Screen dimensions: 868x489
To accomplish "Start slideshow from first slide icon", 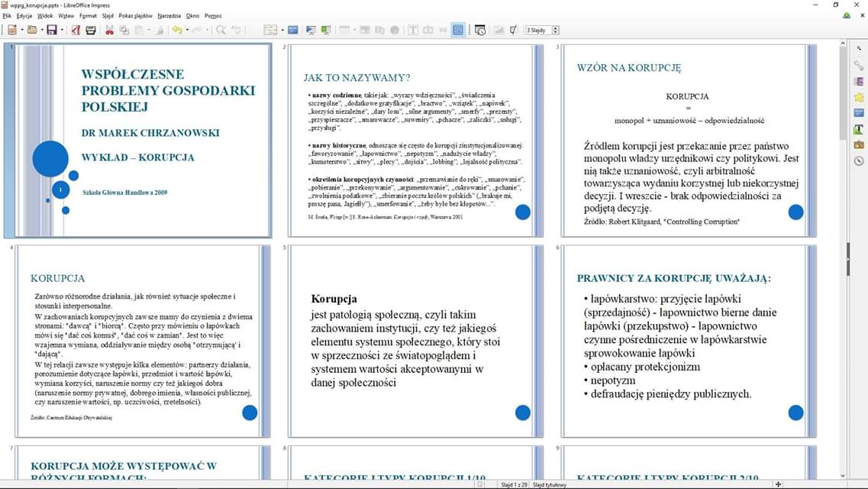I will point(311,30).
